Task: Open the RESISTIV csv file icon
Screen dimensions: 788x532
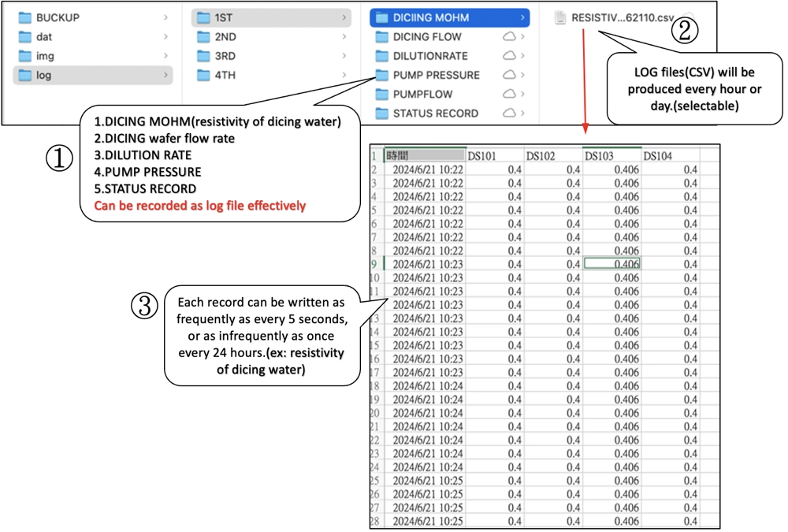Action: pos(560,17)
